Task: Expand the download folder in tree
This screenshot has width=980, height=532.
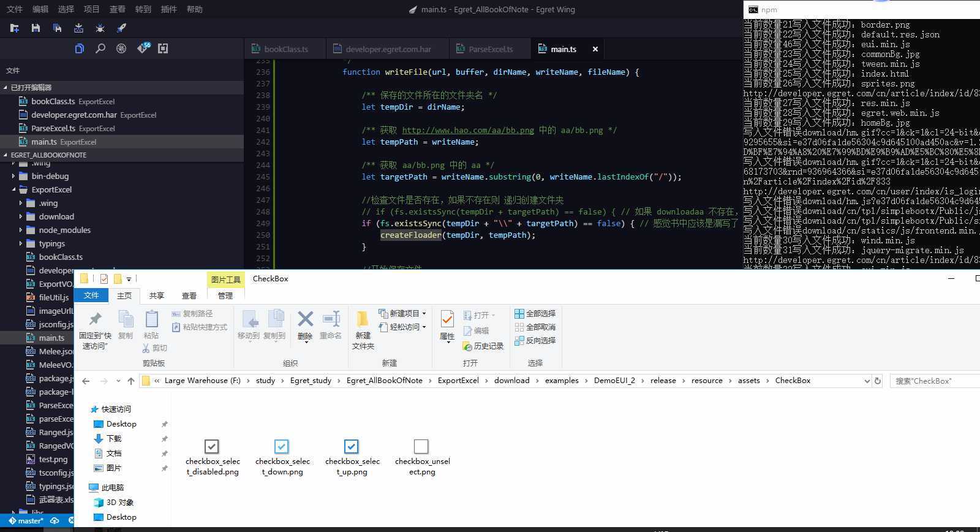Action: tap(21, 216)
